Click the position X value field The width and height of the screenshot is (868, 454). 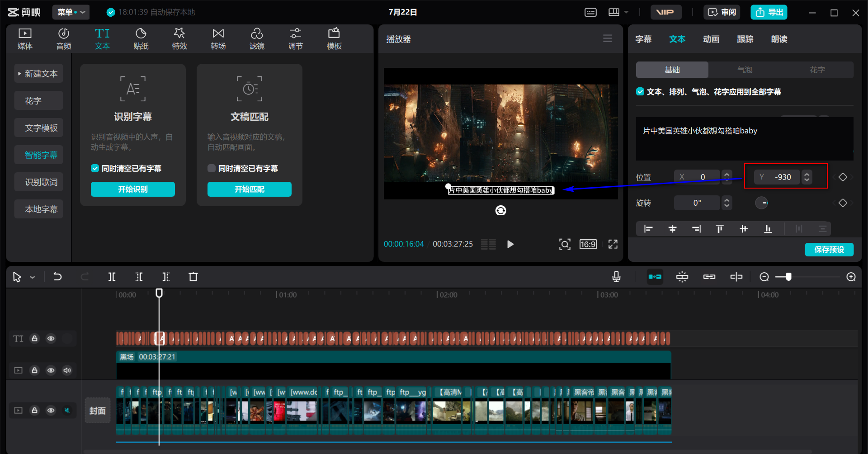point(698,177)
